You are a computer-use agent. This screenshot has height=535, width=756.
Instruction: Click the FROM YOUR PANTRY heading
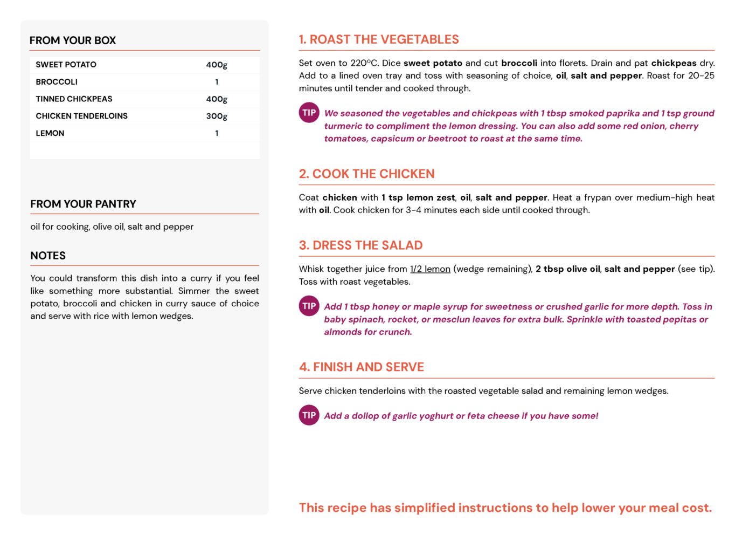pos(83,204)
